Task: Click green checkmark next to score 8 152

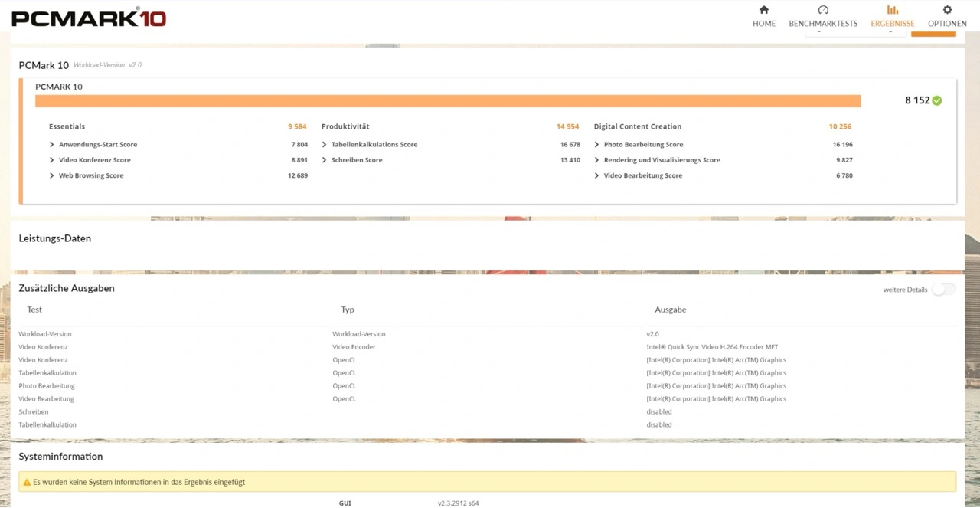Action: (x=937, y=100)
